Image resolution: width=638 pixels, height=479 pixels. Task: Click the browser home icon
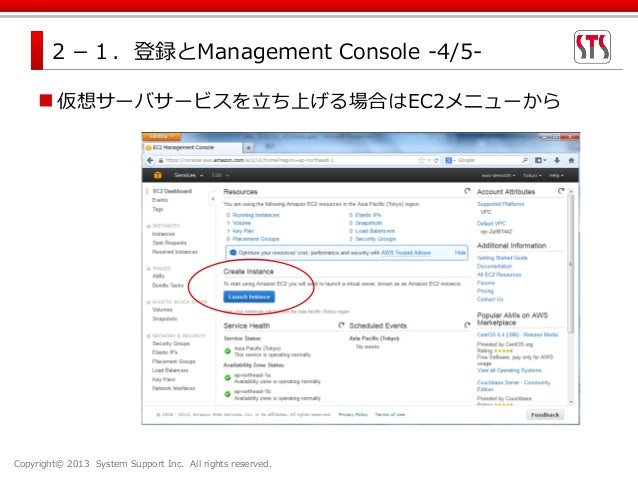click(571, 160)
